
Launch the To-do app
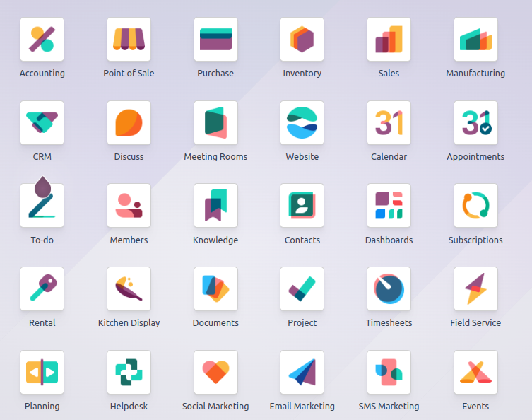(42, 206)
